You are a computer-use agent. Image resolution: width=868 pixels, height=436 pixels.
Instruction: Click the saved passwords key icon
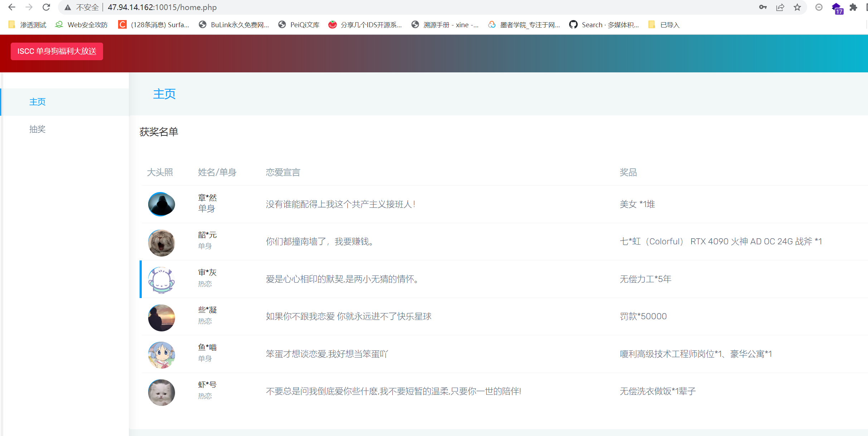coord(763,7)
